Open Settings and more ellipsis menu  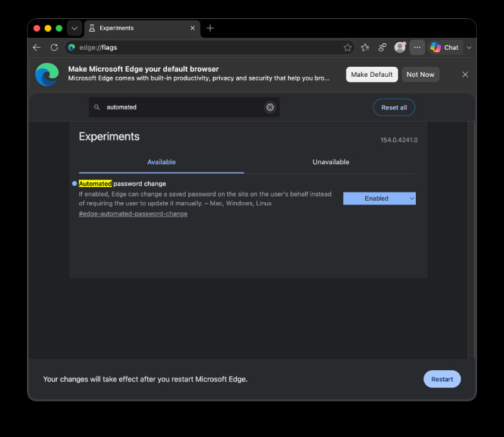click(x=417, y=48)
